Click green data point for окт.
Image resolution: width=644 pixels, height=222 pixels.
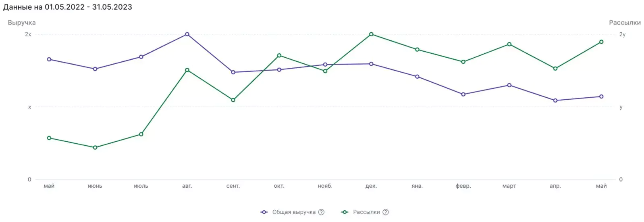coord(279,55)
